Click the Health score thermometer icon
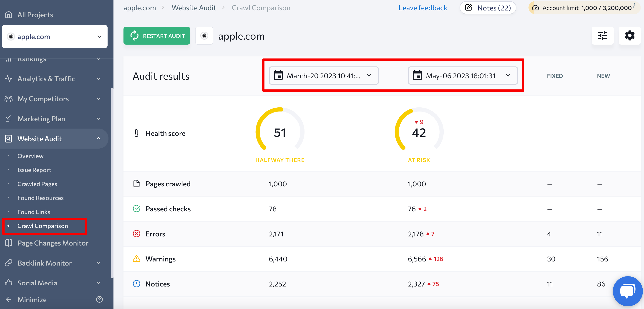 pyautogui.click(x=136, y=133)
